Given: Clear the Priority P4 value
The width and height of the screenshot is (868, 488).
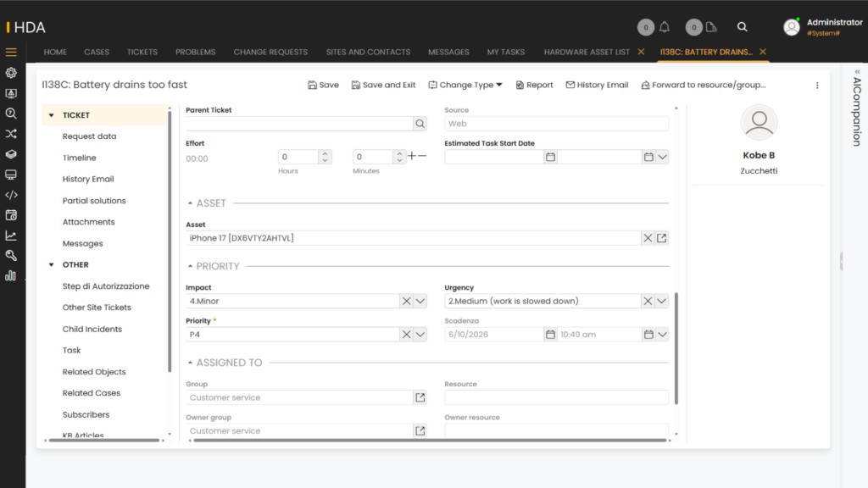Looking at the screenshot, I should 406,334.
